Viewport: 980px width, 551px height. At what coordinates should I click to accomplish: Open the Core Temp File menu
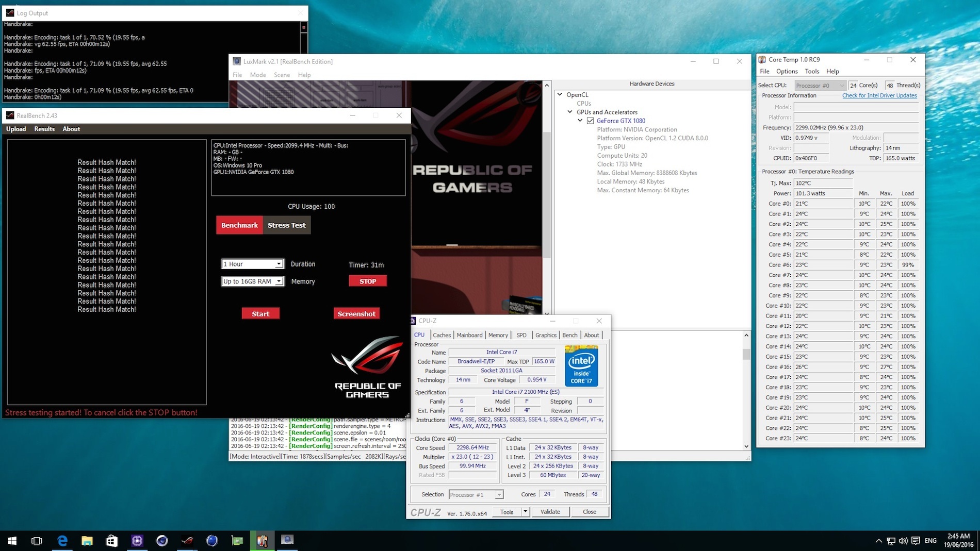[x=764, y=71]
